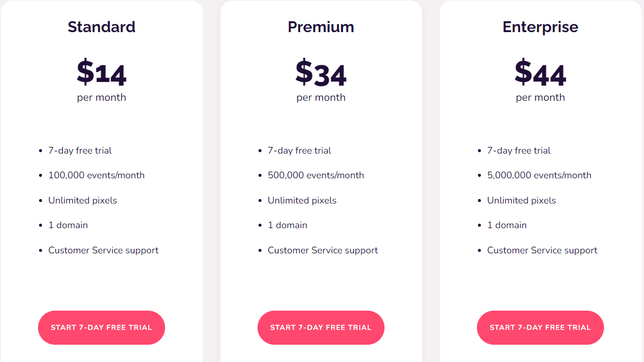Select the Standard plan heading
This screenshot has height=362, width=644.
[x=101, y=27]
